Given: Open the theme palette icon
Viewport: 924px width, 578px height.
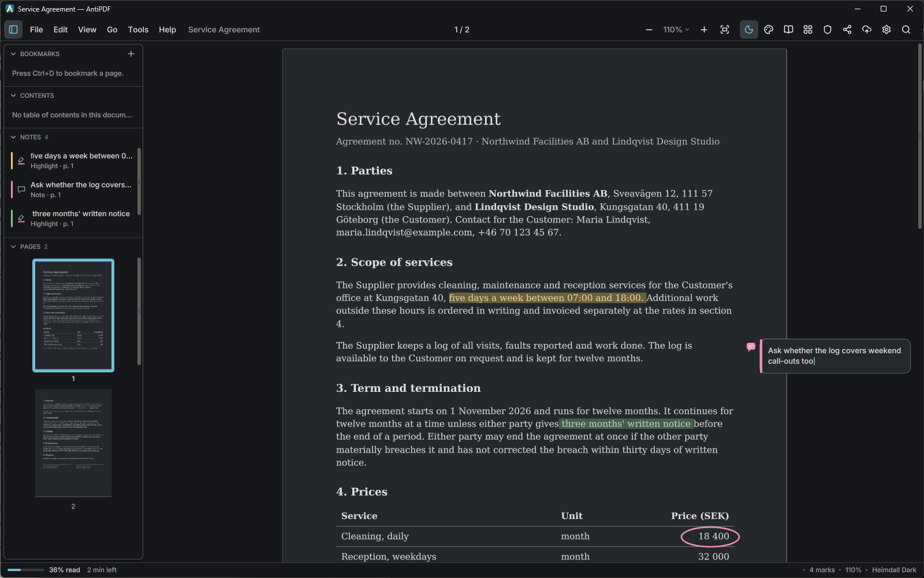Looking at the screenshot, I should pos(769,29).
